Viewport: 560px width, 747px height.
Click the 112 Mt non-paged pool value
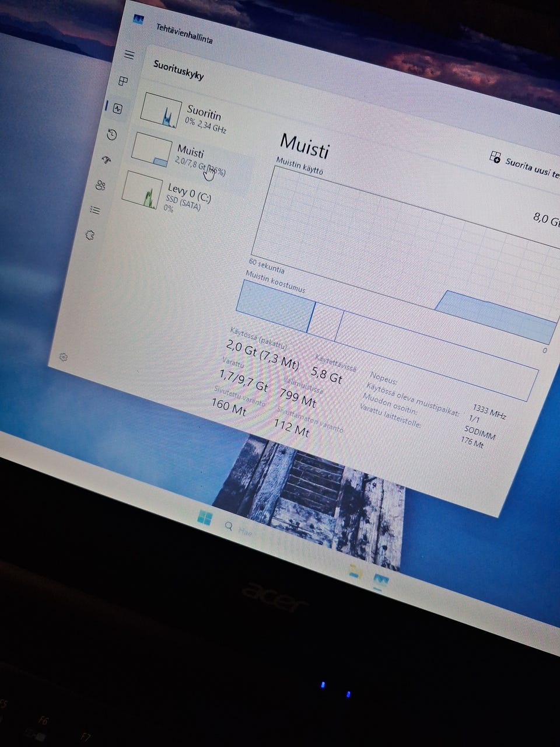292,428
